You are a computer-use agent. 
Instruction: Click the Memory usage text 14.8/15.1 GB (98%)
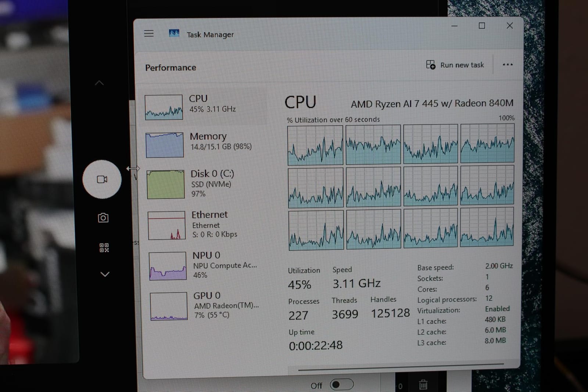tap(221, 147)
